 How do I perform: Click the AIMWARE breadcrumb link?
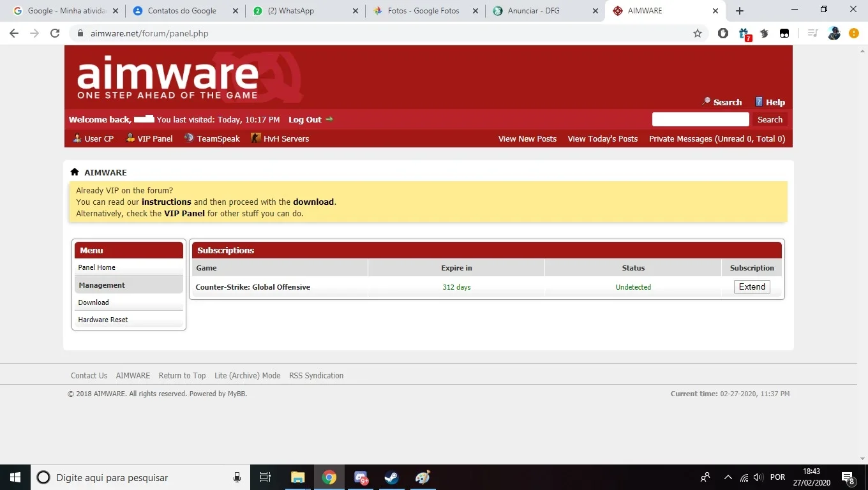[x=105, y=172]
